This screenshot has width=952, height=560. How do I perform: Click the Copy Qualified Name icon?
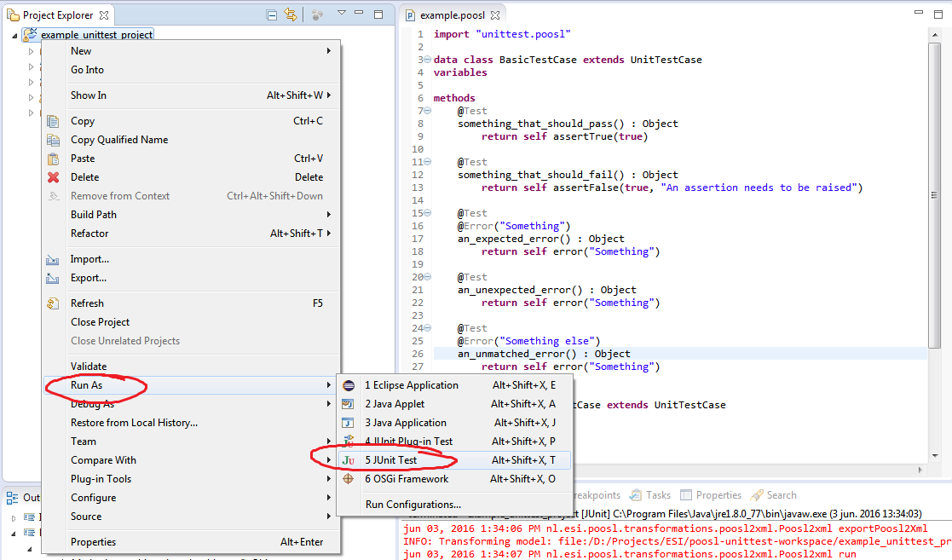click(x=54, y=140)
